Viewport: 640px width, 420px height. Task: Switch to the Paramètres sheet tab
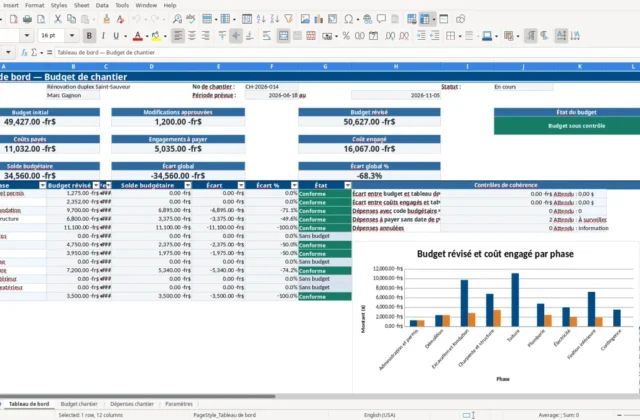179,404
